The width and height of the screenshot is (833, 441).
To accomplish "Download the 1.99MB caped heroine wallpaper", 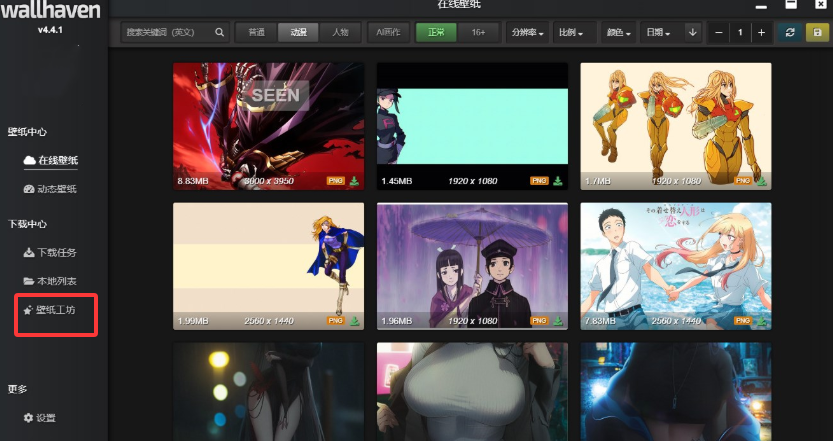I will coord(355,321).
